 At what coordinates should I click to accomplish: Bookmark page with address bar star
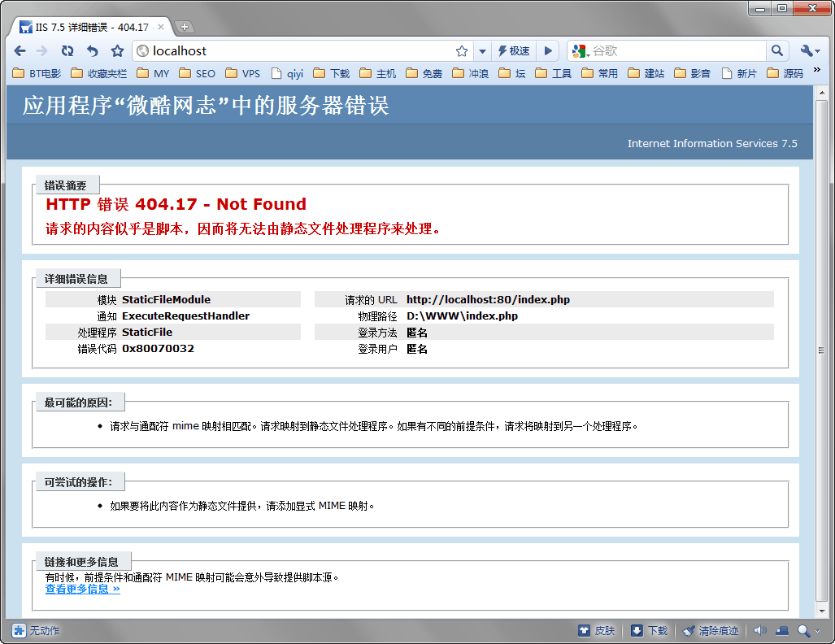pos(462,51)
